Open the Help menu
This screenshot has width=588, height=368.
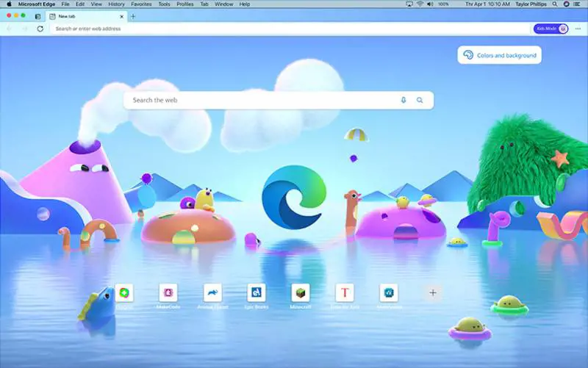coord(245,4)
